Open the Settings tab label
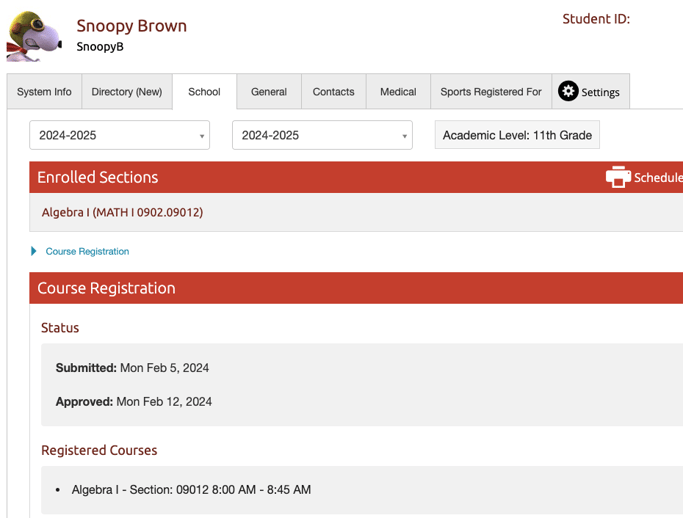The height and width of the screenshot is (518, 683). tap(600, 92)
